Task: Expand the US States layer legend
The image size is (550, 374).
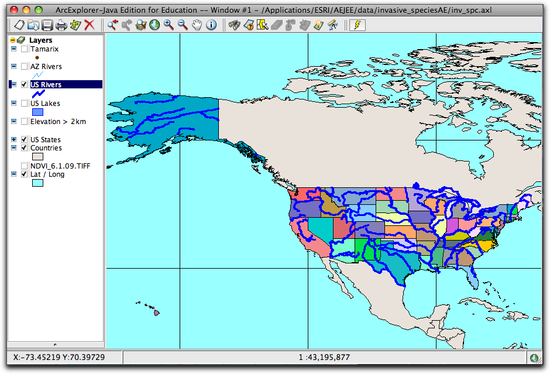Action: [14, 139]
